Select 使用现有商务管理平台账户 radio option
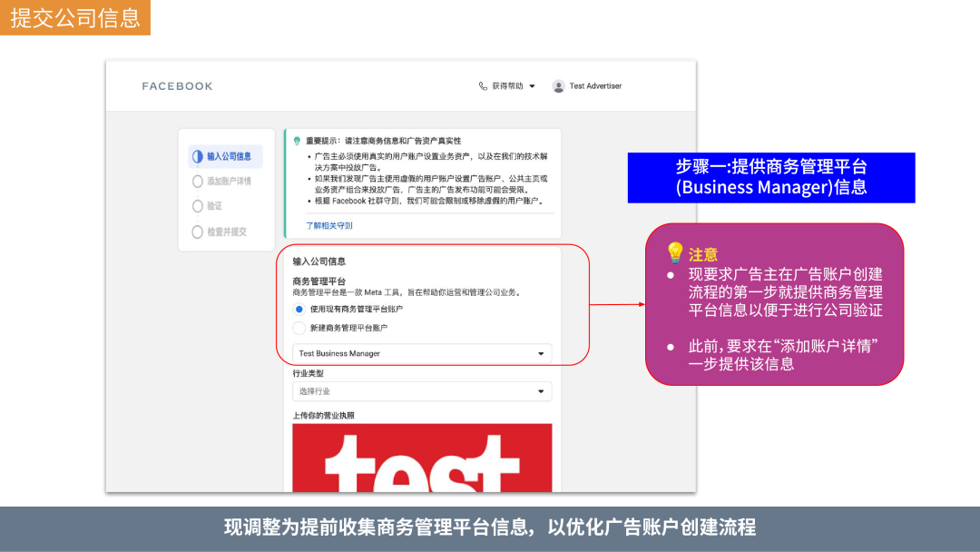This screenshot has width=980, height=552. point(299,309)
